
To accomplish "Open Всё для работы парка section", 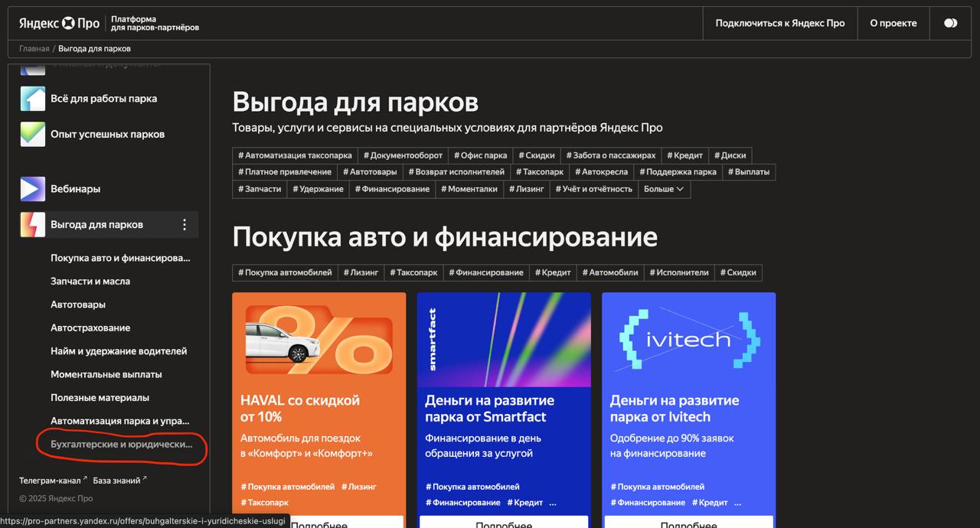I will pos(104,99).
